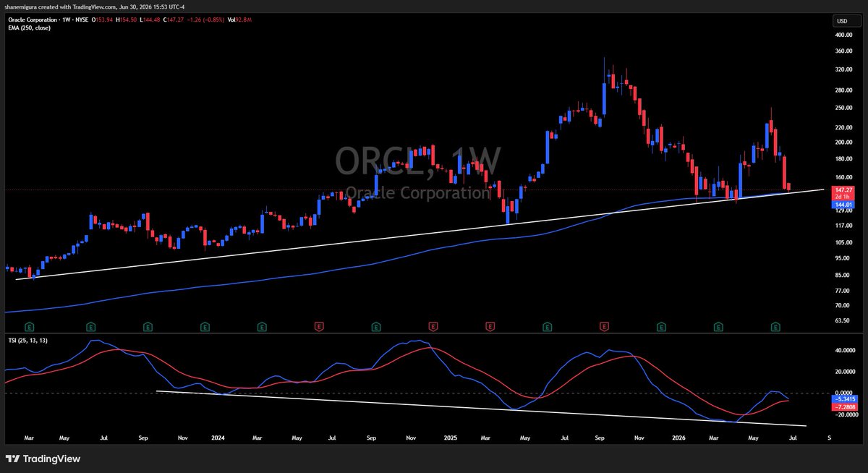Click the 85.00 price axis label
This screenshot has width=868, height=473.
(843, 276)
